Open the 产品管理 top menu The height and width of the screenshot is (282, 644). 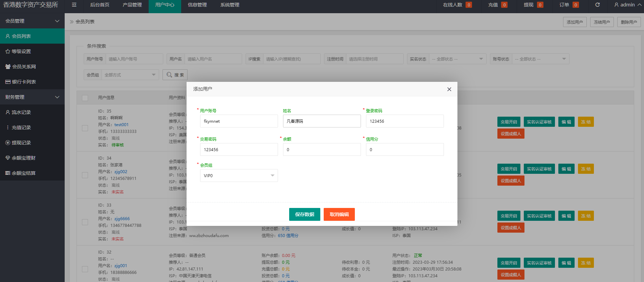(x=132, y=5)
